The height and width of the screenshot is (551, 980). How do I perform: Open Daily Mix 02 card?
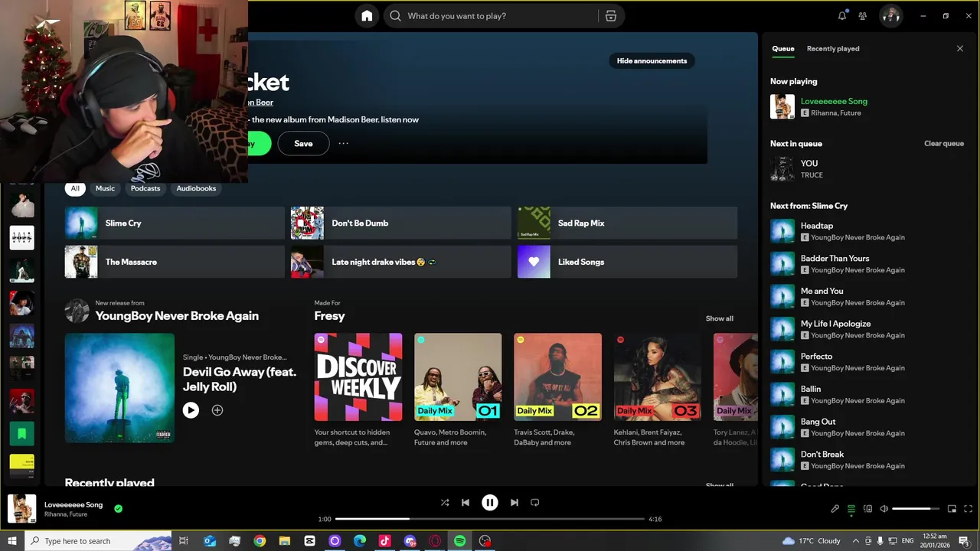(x=557, y=390)
